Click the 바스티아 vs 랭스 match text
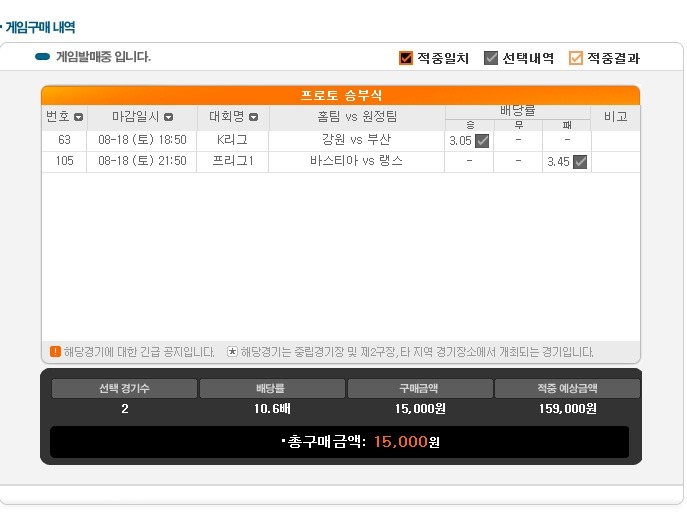Screen dimensions: 687x513 (x=356, y=161)
